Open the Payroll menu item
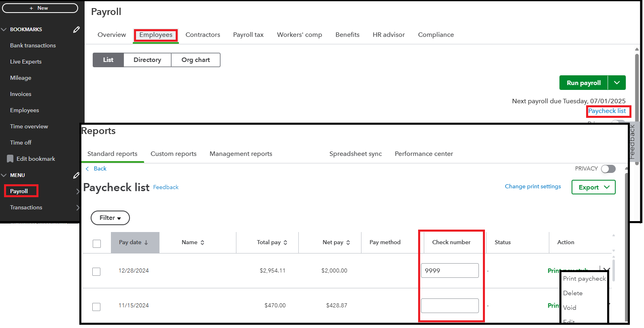Screen dimensions: 644x328 (x=19, y=191)
